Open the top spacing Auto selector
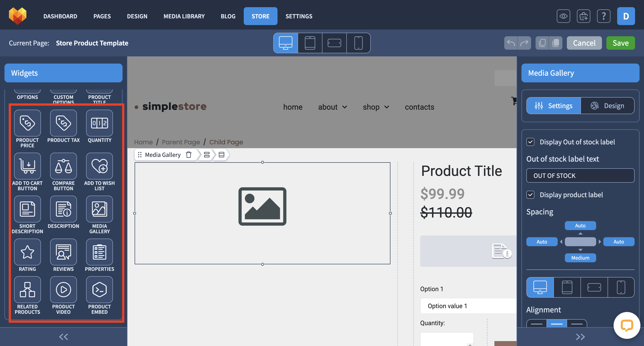644x346 pixels. 580,226
